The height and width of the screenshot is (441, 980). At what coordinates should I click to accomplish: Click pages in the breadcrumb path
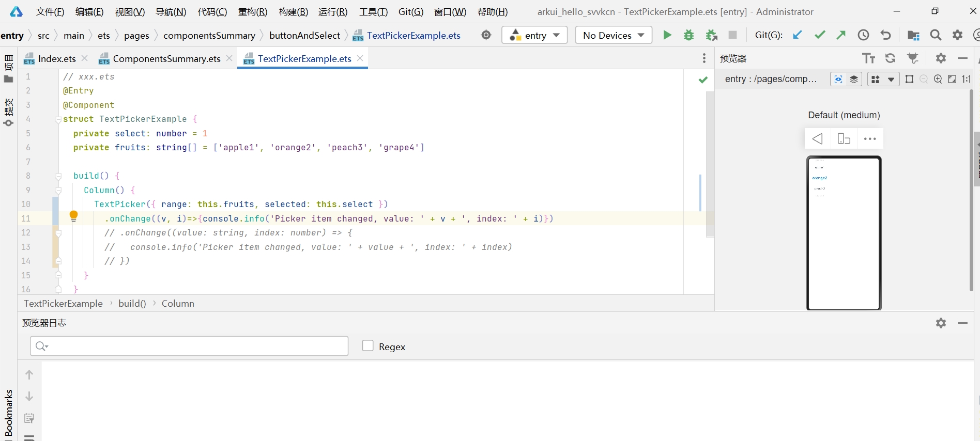pyautogui.click(x=136, y=35)
